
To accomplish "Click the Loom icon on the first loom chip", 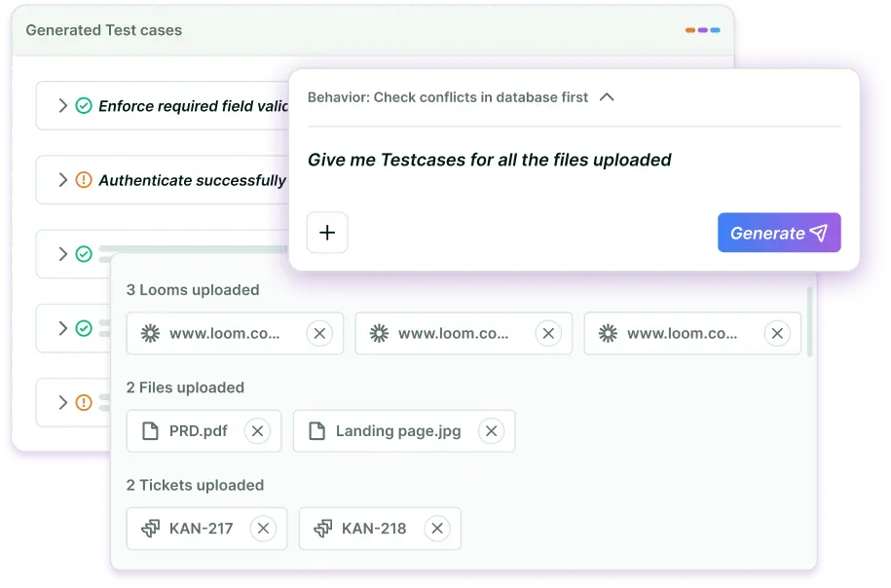I will click(149, 333).
